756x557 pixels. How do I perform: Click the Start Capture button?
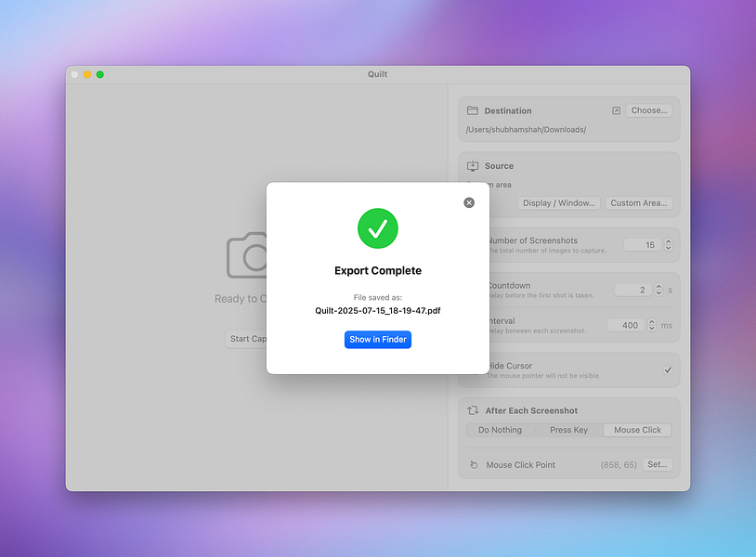click(x=246, y=339)
